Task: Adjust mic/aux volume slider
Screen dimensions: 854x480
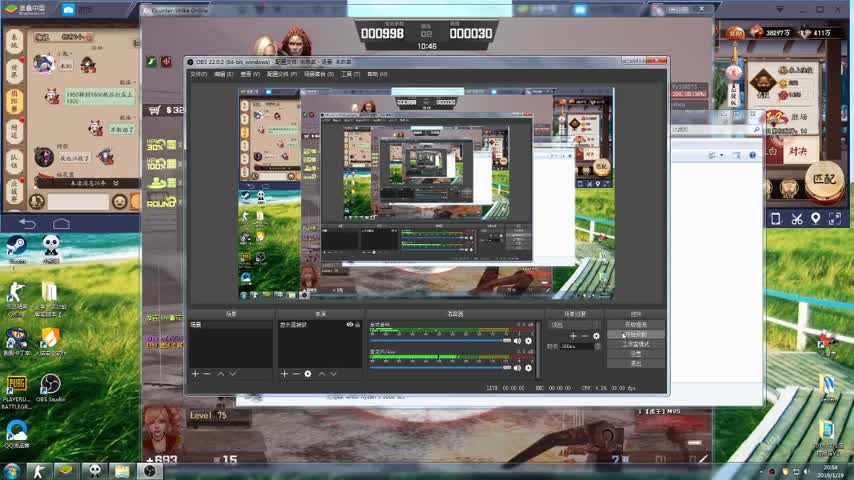Action: pos(440,368)
